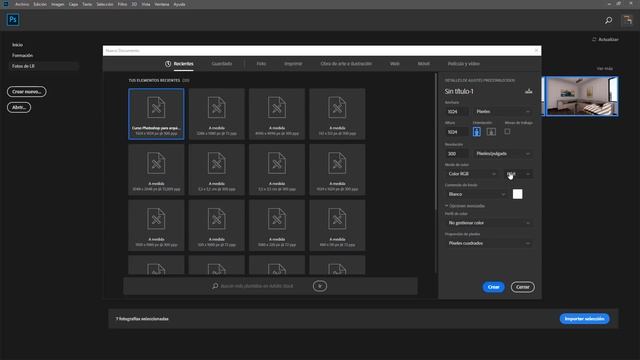Click the Actualizar link
Image resolution: width=640 pixels, height=360 pixels.
pos(608,40)
